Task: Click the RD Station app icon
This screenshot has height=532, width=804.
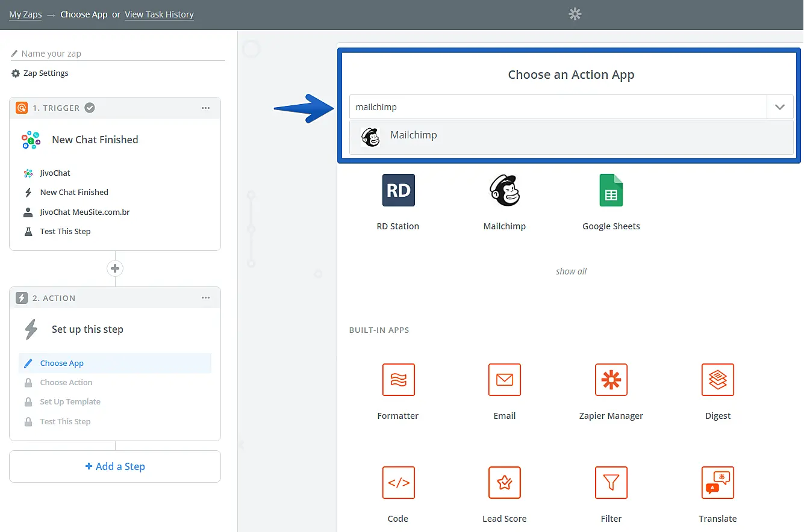Action: point(398,190)
